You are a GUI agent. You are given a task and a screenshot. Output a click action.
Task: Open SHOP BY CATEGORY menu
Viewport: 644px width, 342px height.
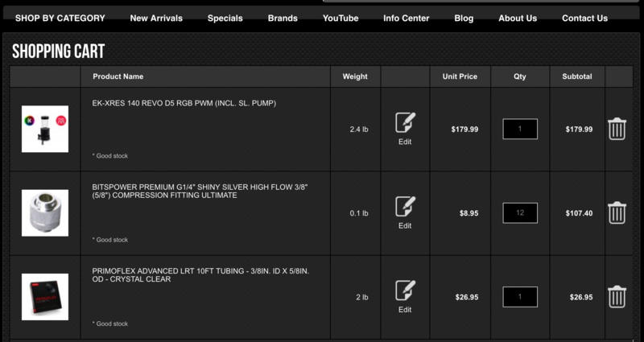point(60,18)
